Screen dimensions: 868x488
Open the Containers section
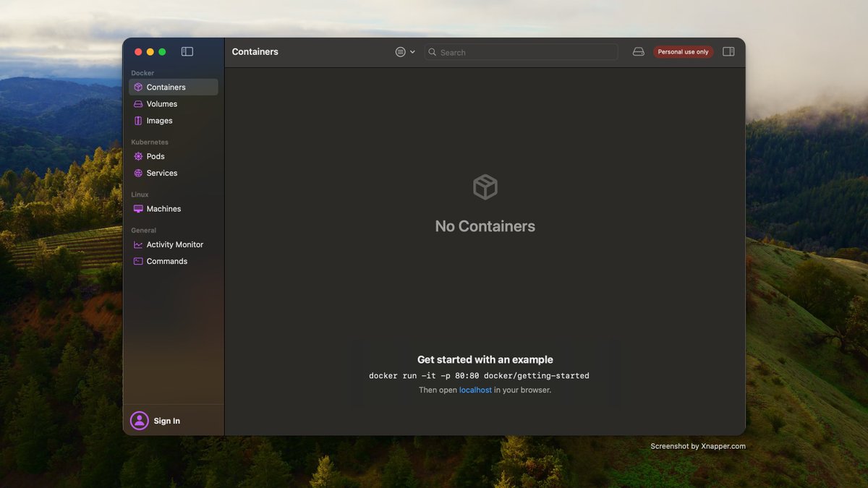(x=174, y=87)
